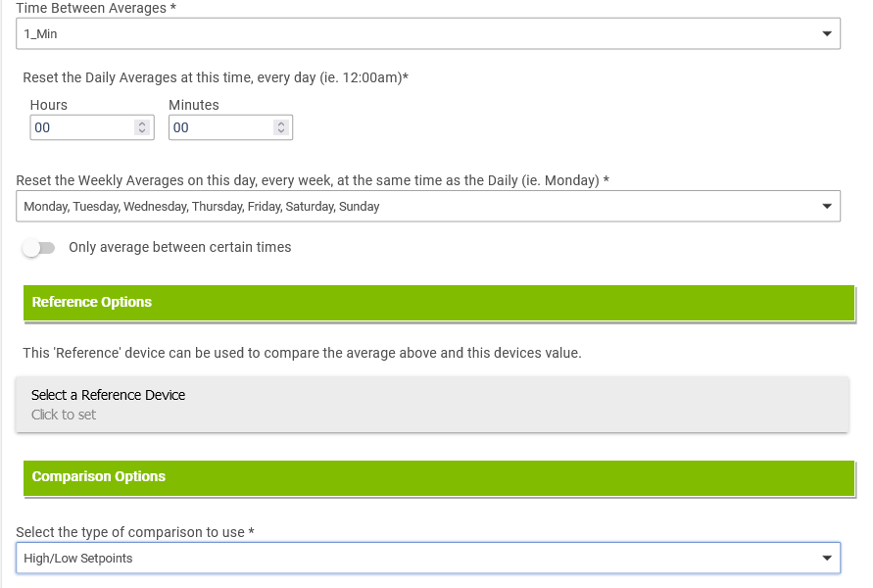Toggle 'Only average between certain times' switch
The width and height of the screenshot is (873, 588).
(38, 248)
